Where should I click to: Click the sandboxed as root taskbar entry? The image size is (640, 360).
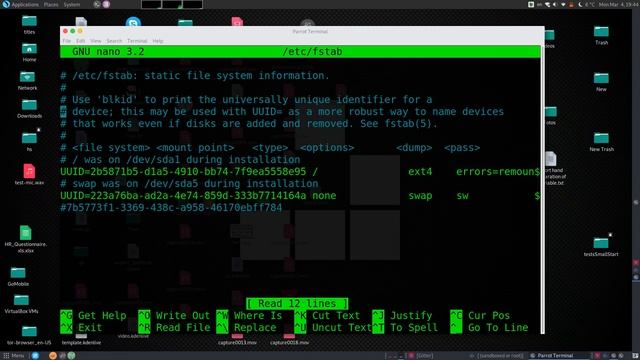[x=496, y=356]
